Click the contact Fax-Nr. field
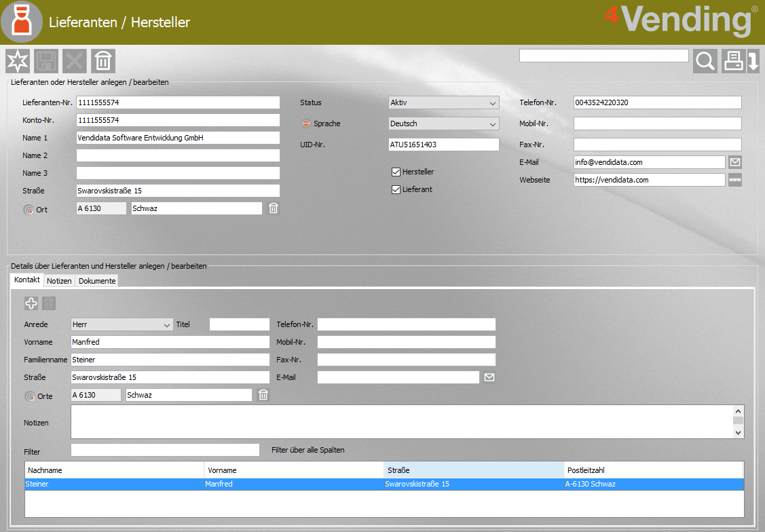Screen dimensions: 765x532 [x=407, y=360]
